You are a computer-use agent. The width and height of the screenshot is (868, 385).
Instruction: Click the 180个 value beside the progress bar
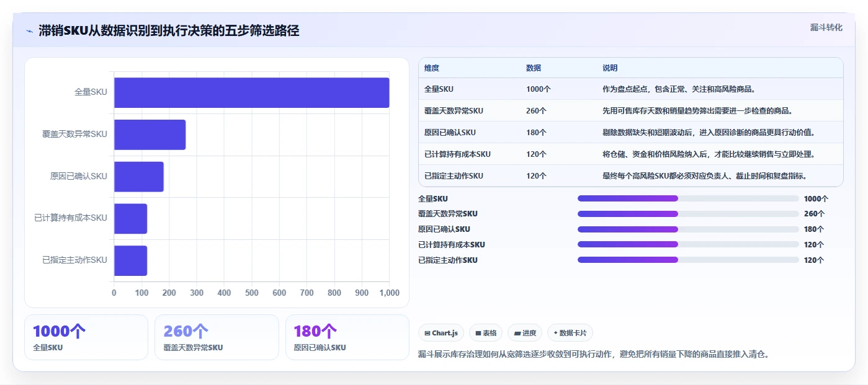[x=814, y=229]
